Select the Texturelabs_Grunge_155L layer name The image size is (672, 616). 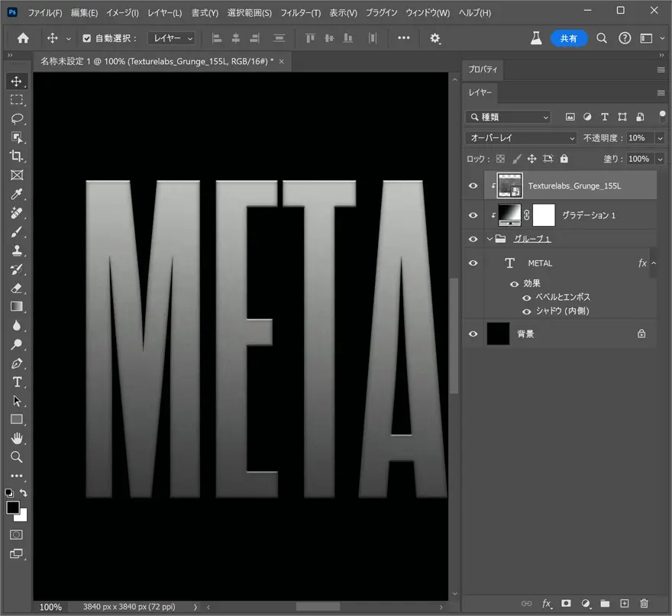tap(574, 186)
